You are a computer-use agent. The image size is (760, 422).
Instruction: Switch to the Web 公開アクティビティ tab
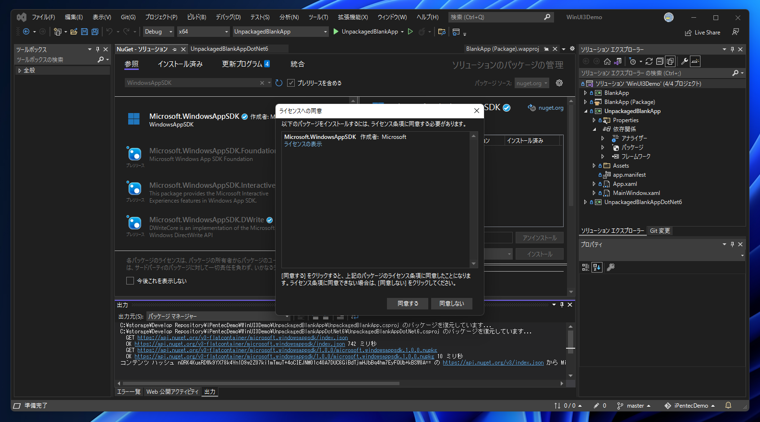173,391
